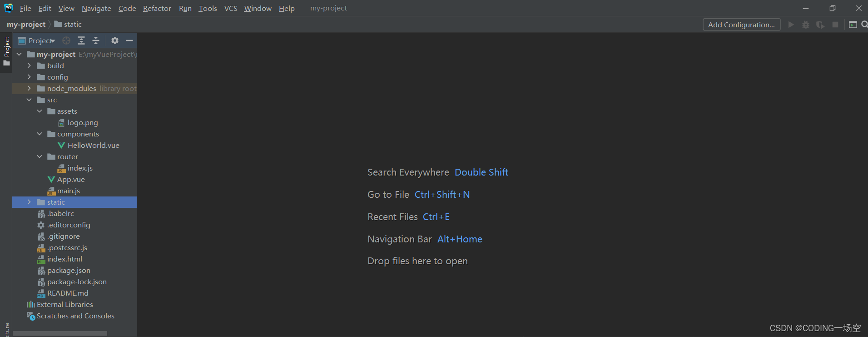Collapse the router folder
Viewport: 868px width, 337px height.
pos(40,156)
